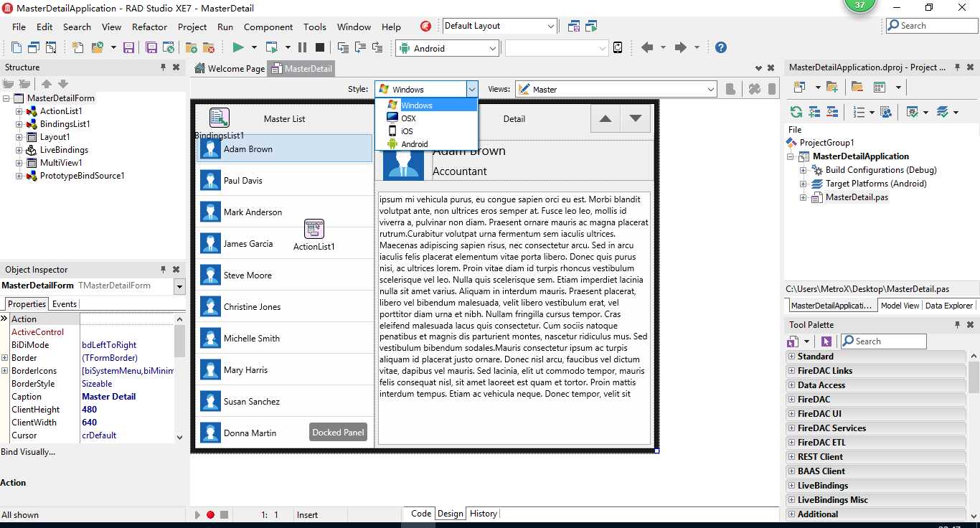Click the up arrow button in Detail header
This screenshot has width=980, height=528.
(x=606, y=118)
